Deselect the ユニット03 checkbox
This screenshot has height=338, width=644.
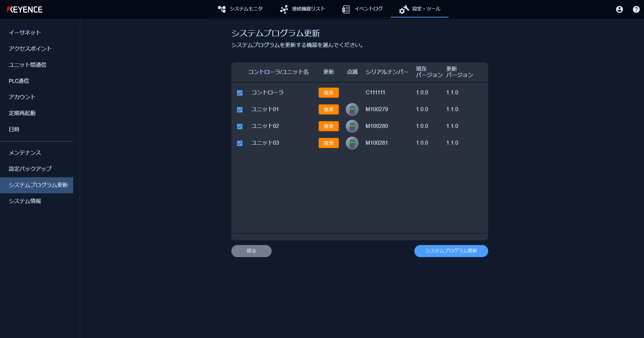coord(239,143)
